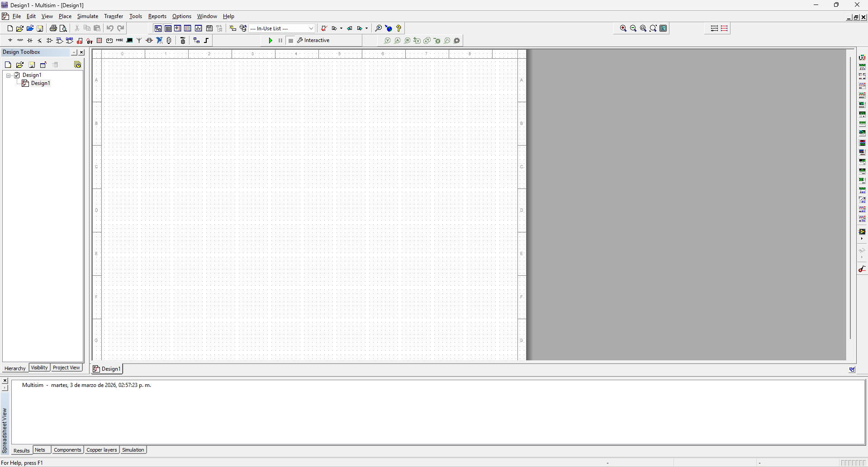This screenshot has width=868, height=467.
Task: Select the Design1 document tab
Action: 107,369
